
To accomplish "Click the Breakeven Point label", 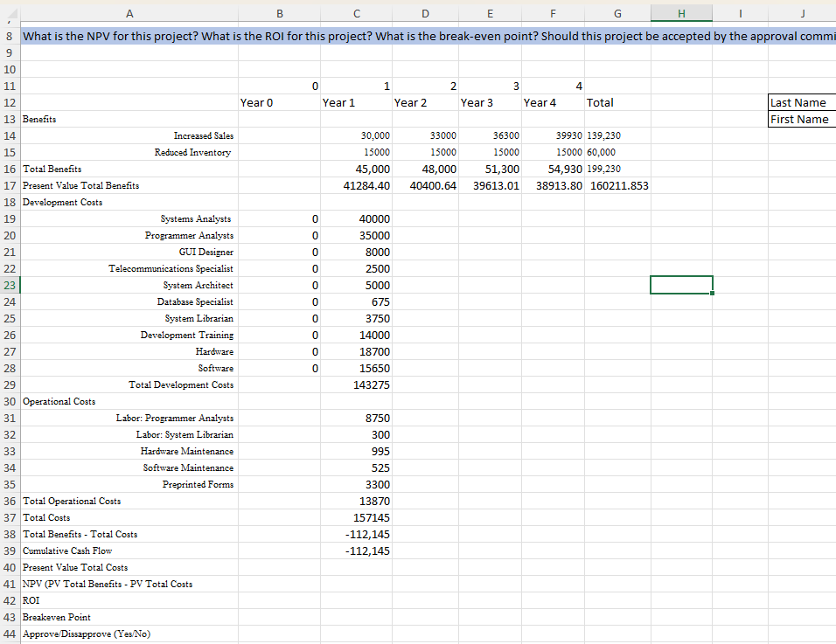I will [56, 617].
